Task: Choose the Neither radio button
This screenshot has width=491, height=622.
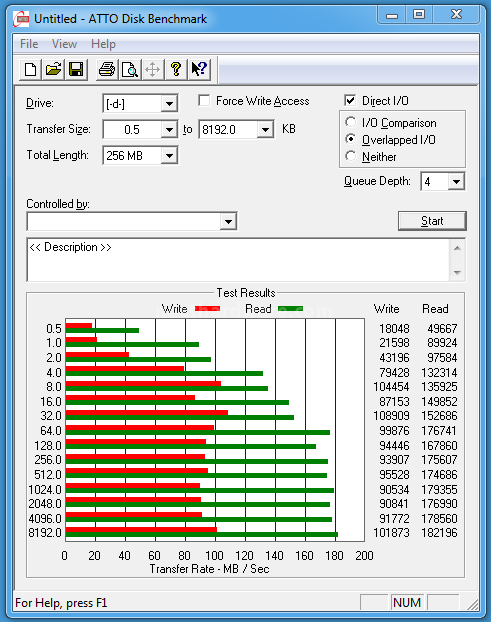Action: pyautogui.click(x=351, y=156)
